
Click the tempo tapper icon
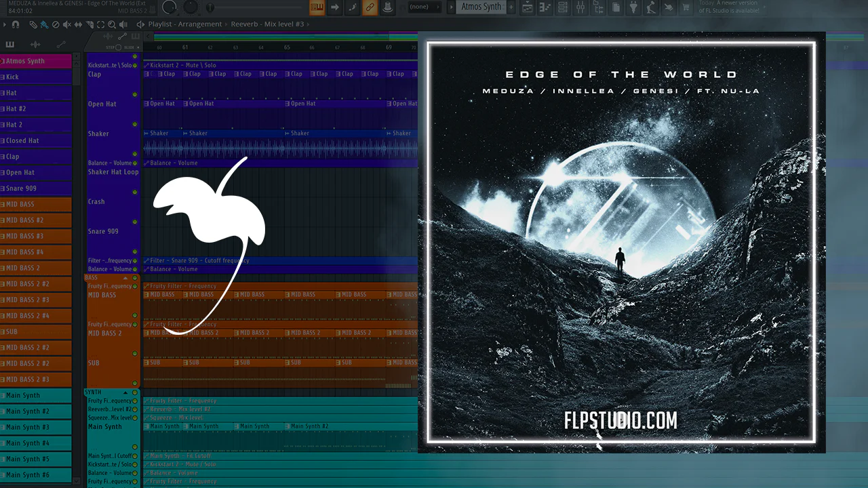coord(650,7)
